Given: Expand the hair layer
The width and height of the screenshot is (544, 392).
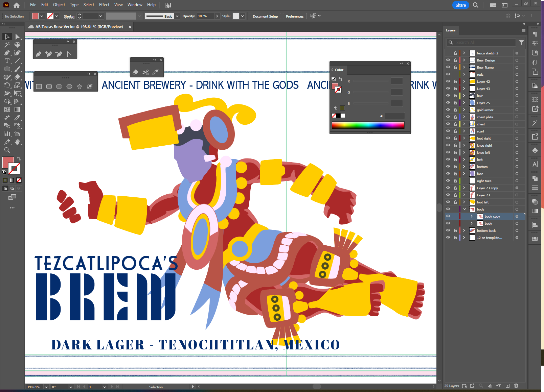Looking at the screenshot, I should [x=464, y=96].
